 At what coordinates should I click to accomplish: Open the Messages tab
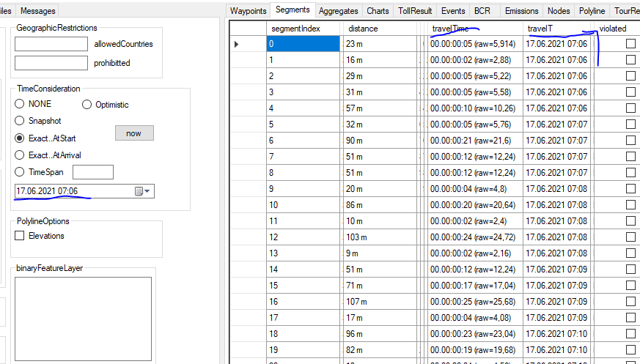click(37, 11)
